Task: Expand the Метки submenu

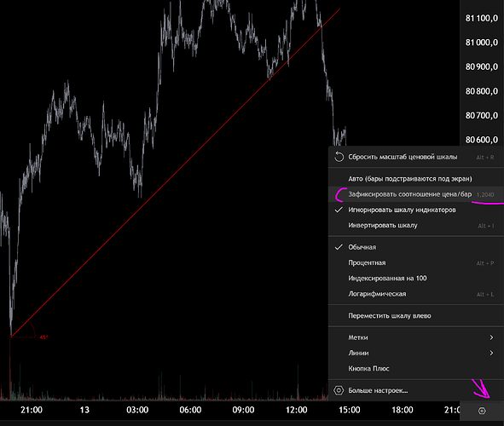Action: [x=416, y=337]
